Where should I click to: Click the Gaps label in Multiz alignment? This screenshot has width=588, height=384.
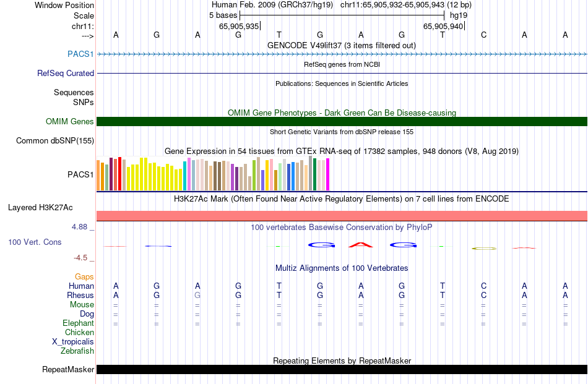[x=84, y=277]
